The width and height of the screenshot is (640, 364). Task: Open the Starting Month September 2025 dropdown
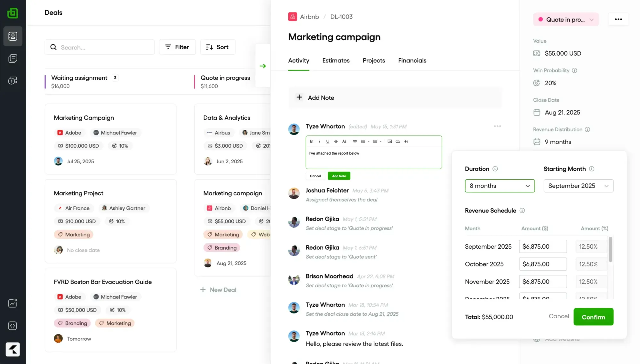[578, 186]
